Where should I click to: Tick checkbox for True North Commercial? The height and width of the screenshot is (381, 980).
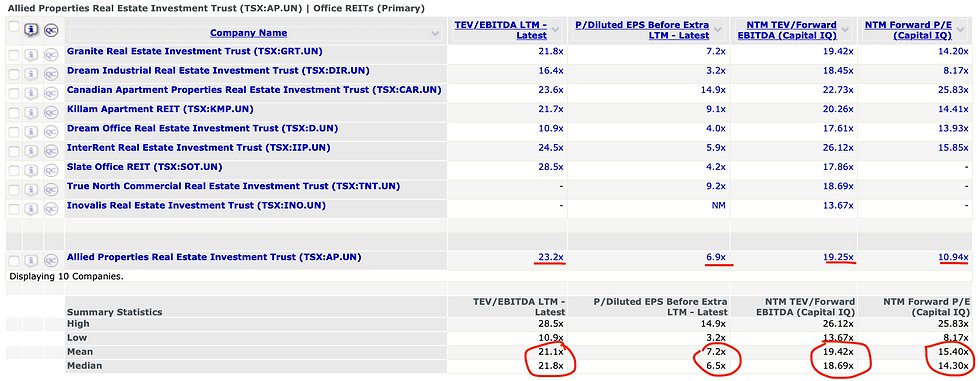click(x=14, y=190)
